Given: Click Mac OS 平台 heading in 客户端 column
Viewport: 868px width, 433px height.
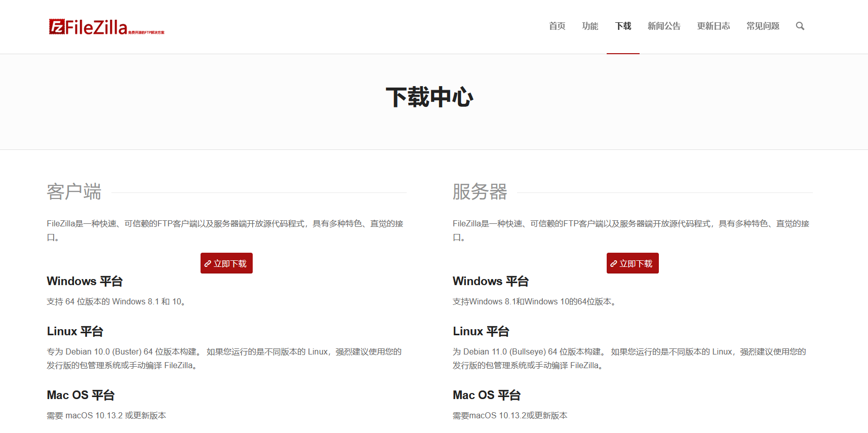Looking at the screenshot, I should pyautogui.click(x=81, y=395).
